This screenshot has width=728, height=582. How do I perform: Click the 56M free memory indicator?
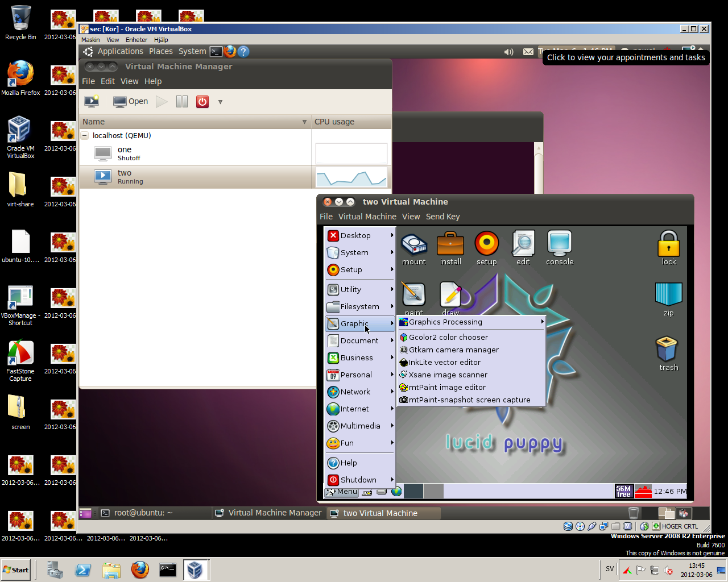point(623,491)
